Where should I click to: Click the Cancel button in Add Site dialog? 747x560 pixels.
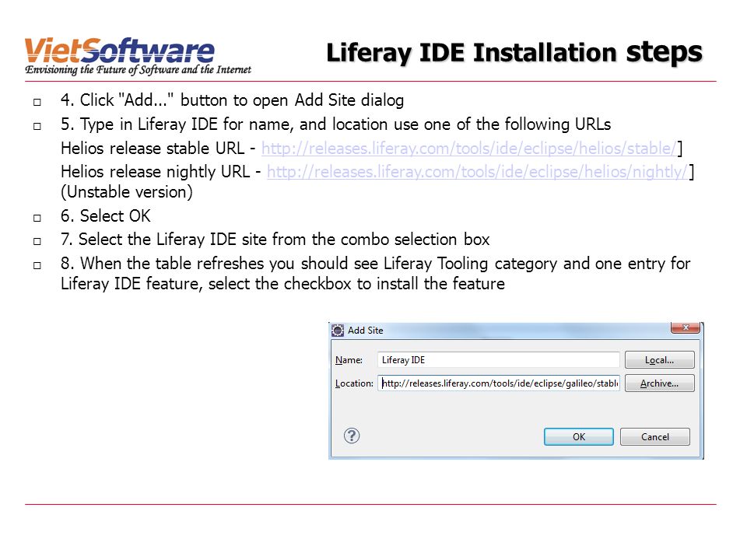[x=654, y=436]
